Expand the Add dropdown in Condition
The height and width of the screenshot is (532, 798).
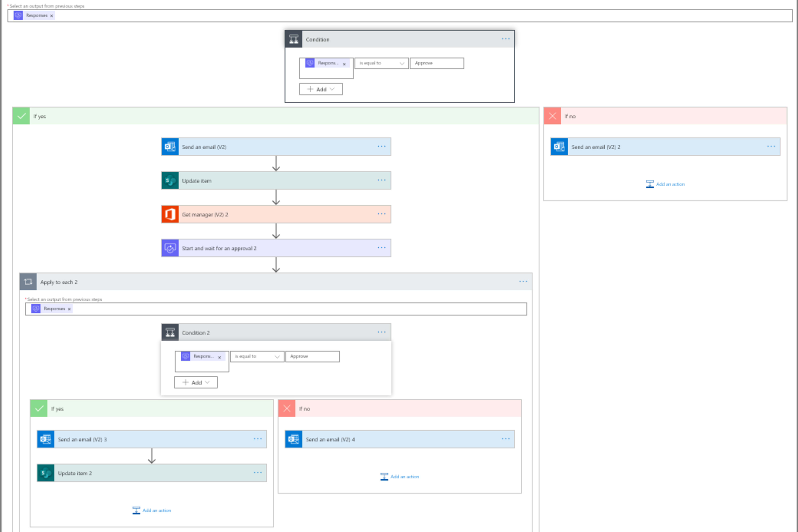click(x=321, y=89)
